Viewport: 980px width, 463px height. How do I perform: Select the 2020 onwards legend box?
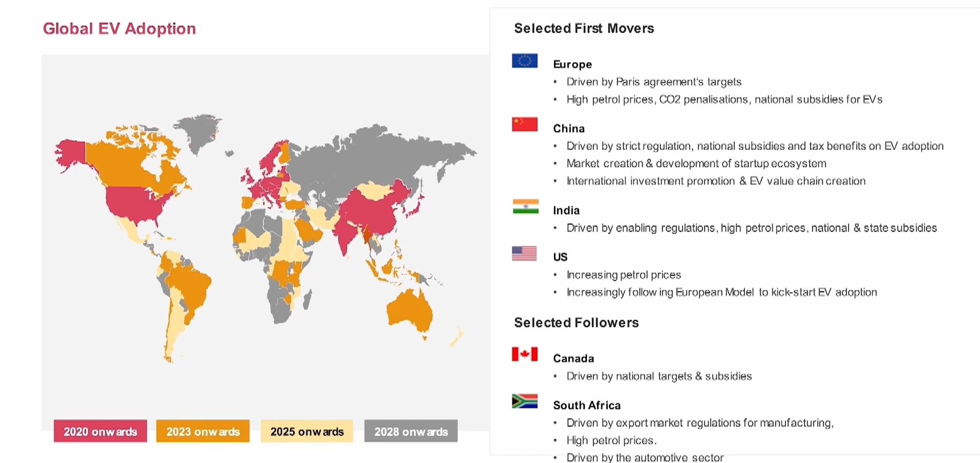point(100,431)
